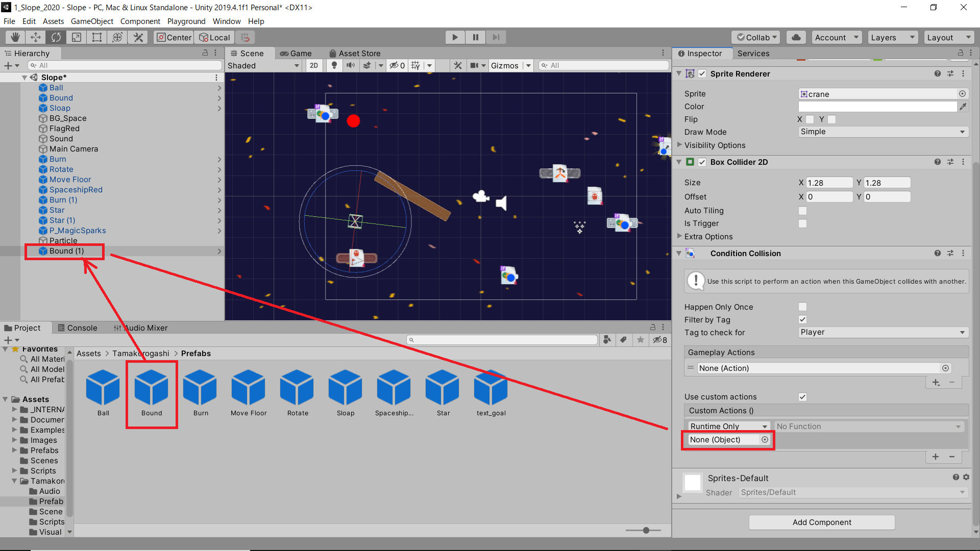Image resolution: width=980 pixels, height=551 pixels.
Task: Toggle scene audio speaker icon
Action: [x=351, y=65]
